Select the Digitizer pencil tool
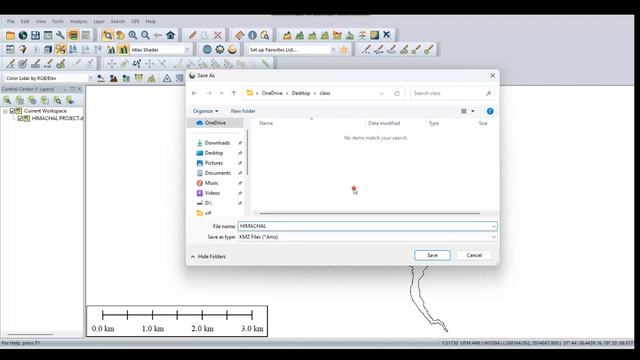 192,36
